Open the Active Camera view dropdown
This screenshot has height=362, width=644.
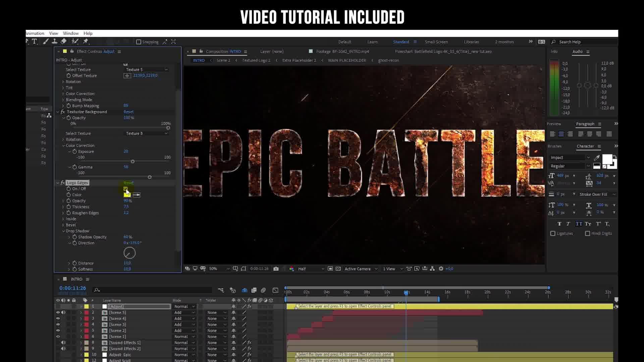tap(361, 269)
